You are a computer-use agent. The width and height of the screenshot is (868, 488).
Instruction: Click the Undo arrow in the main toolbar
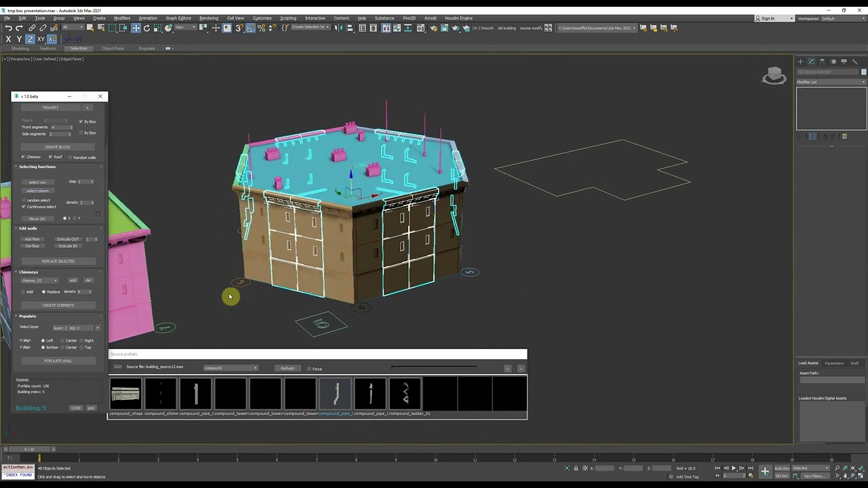[8, 28]
